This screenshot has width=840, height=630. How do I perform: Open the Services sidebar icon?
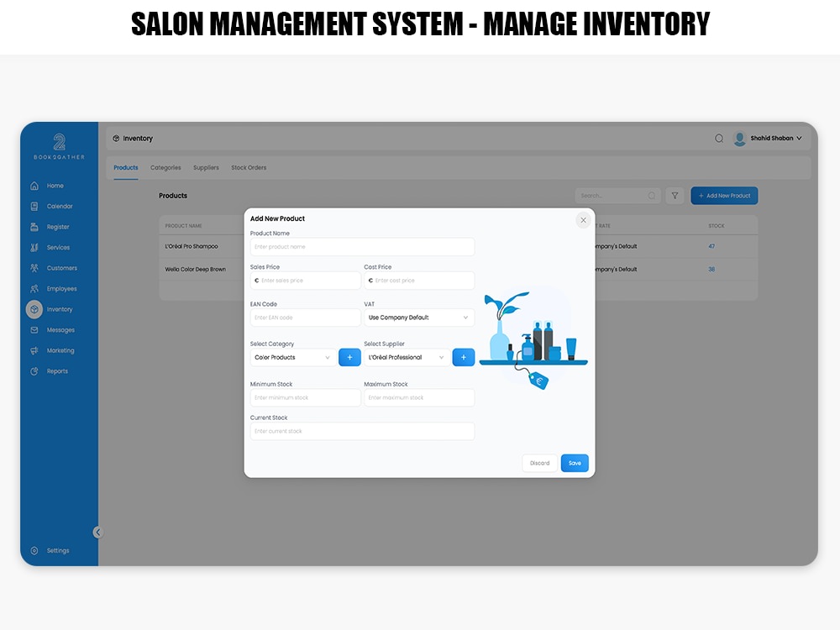click(34, 248)
